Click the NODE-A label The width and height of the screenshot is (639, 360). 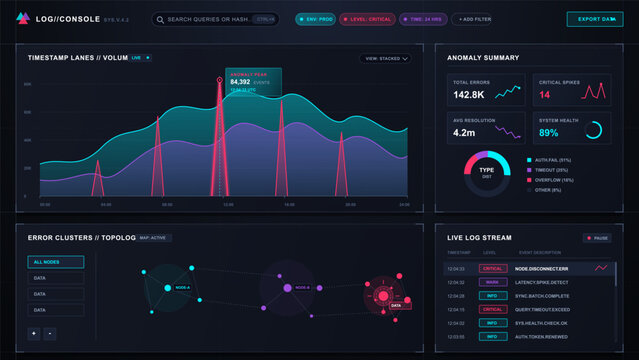click(x=183, y=287)
